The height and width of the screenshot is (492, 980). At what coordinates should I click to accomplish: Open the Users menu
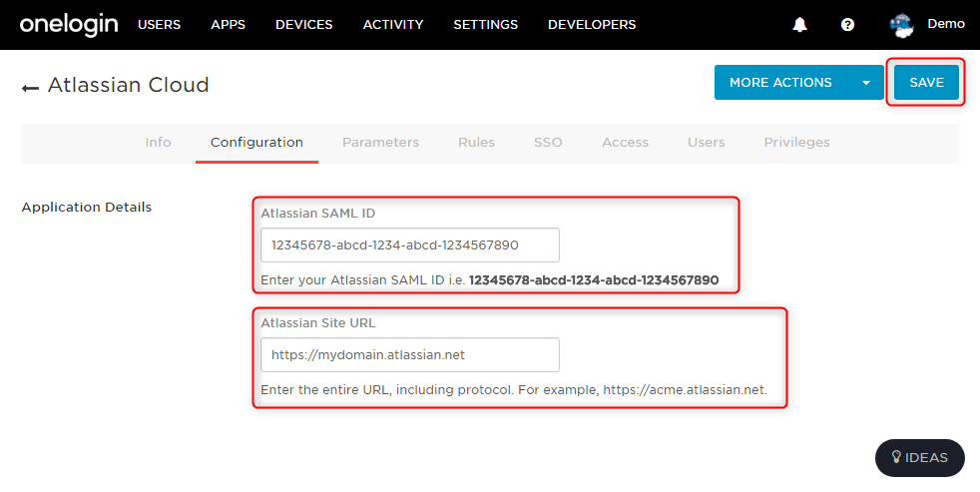(x=159, y=25)
